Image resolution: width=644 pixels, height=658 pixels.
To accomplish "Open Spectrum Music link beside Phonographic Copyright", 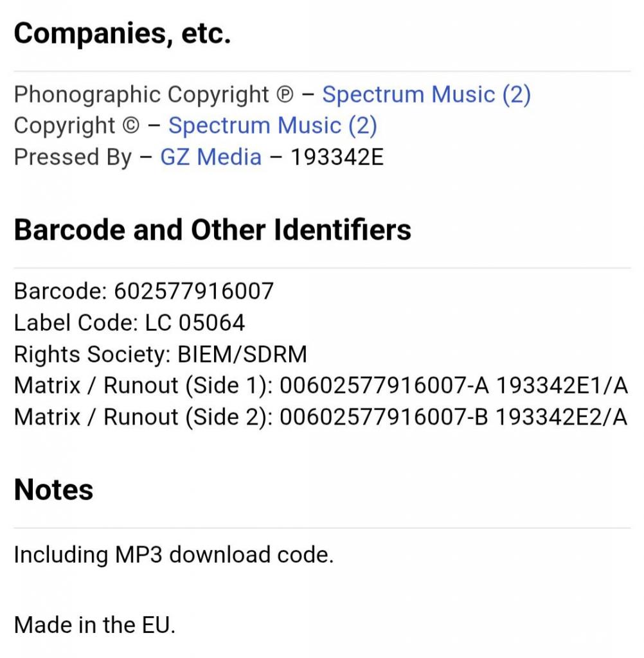I will coord(425,94).
